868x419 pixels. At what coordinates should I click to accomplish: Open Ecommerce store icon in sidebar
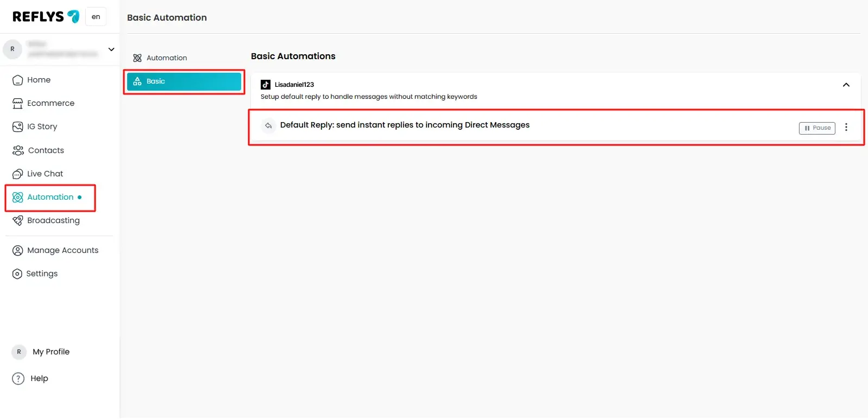tap(17, 104)
